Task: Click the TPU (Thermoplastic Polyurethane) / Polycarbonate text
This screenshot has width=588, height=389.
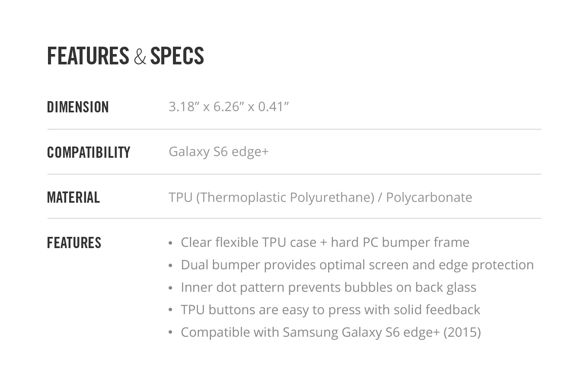Action: [x=320, y=198]
